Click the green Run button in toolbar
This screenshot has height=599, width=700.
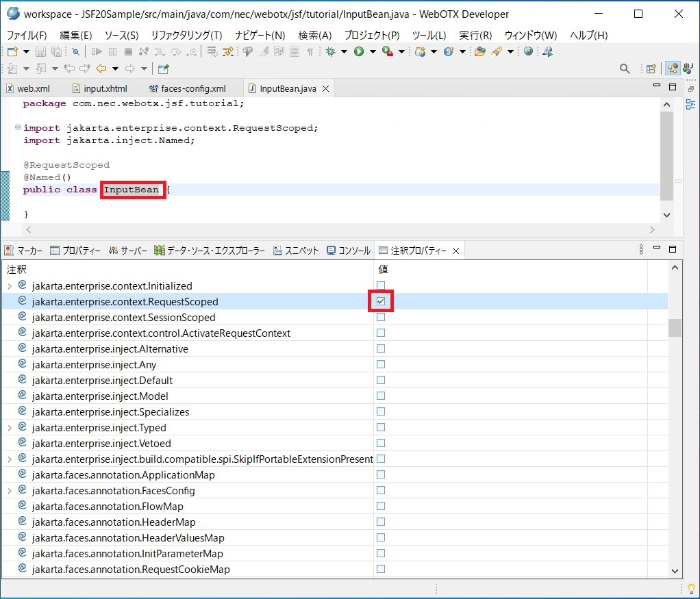tap(358, 51)
